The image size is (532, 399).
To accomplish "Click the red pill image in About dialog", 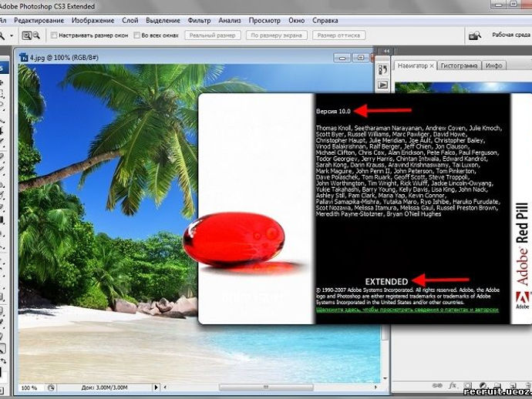I will click(x=234, y=240).
